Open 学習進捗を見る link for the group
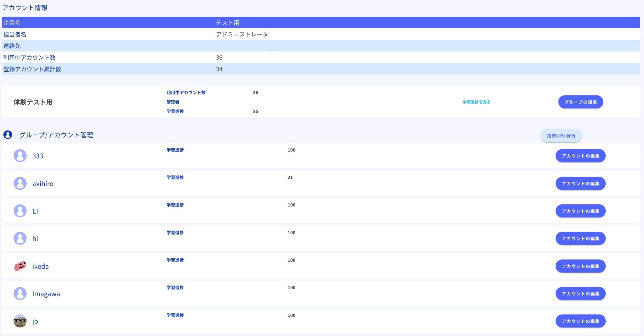Image resolution: width=644 pixels, height=336 pixels. pyautogui.click(x=476, y=102)
